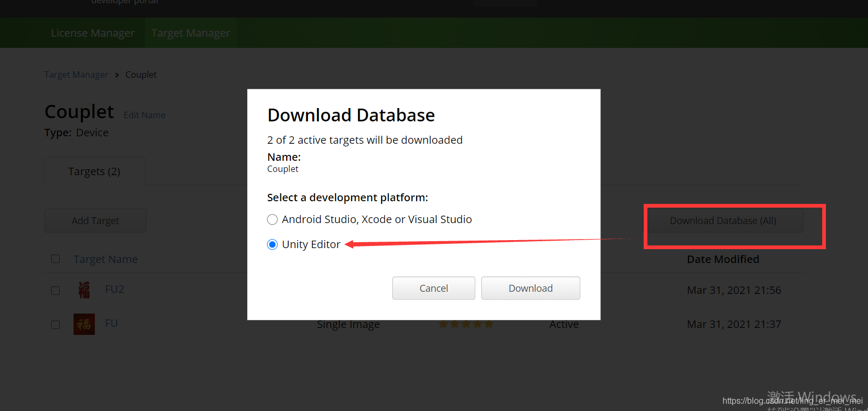The image size is (868, 411).
Task: Open the FU target thumbnail
Action: pyautogui.click(x=84, y=324)
